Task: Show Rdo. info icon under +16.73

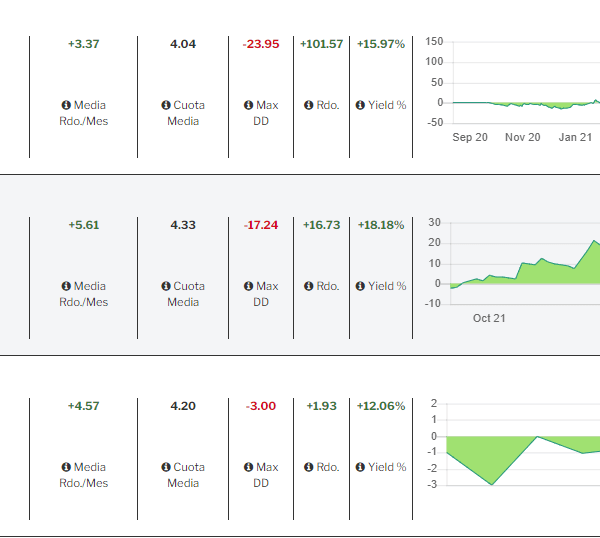Action: pyautogui.click(x=309, y=286)
